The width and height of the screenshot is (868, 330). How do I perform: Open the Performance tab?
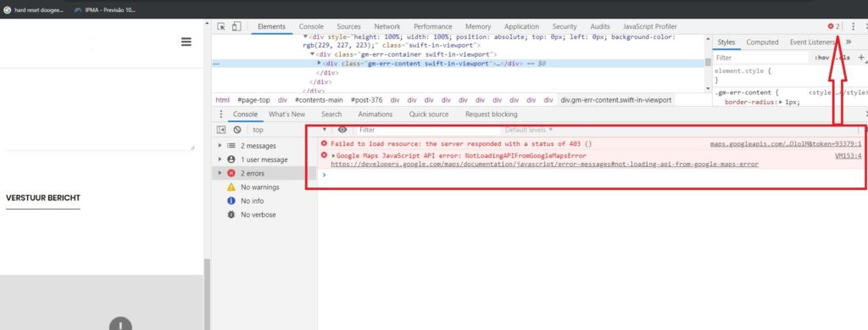433,26
